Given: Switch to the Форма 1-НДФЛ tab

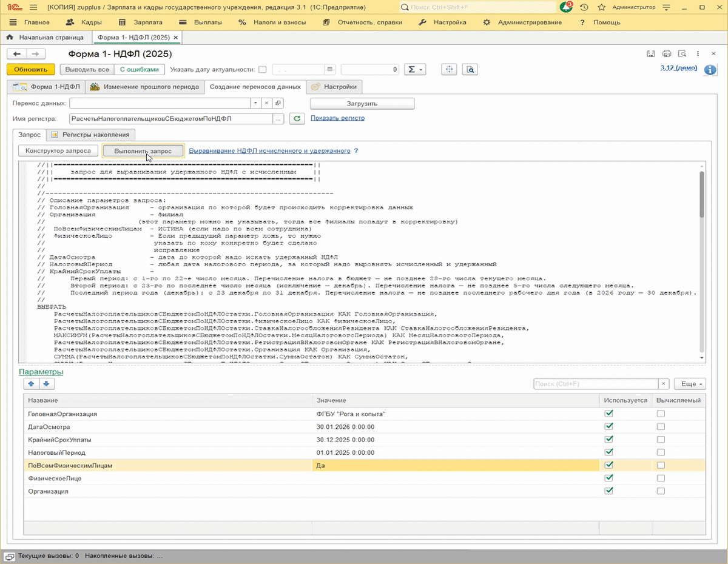Looking at the screenshot, I should [46, 87].
